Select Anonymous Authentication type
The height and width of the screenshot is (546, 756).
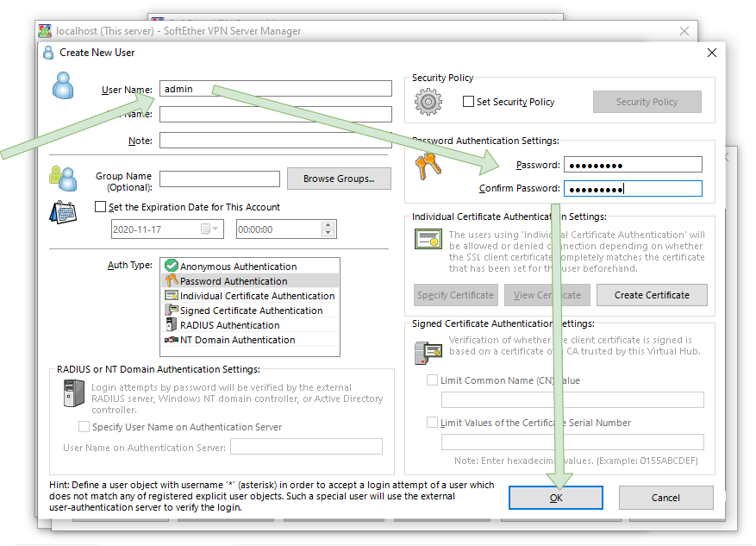tap(250, 267)
